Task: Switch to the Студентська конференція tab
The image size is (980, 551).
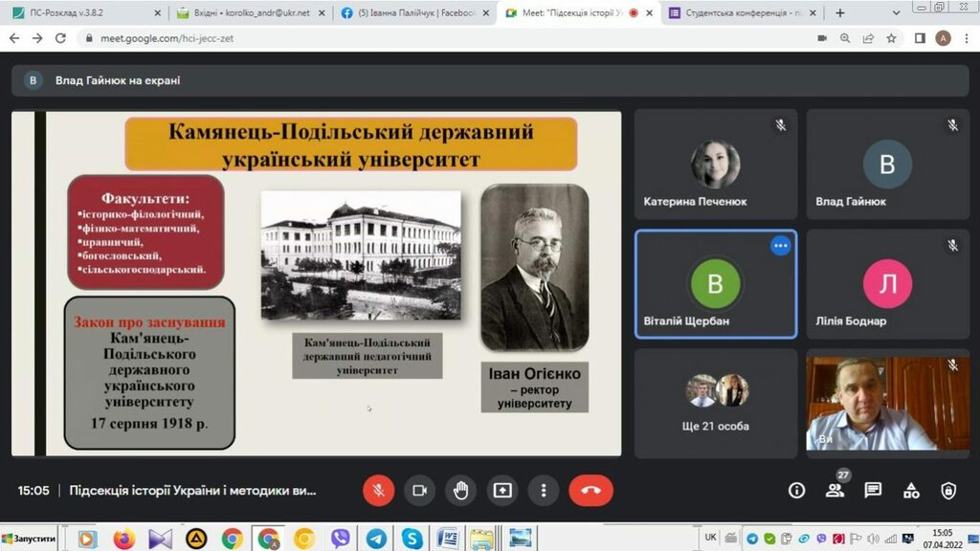Action: tap(741, 13)
